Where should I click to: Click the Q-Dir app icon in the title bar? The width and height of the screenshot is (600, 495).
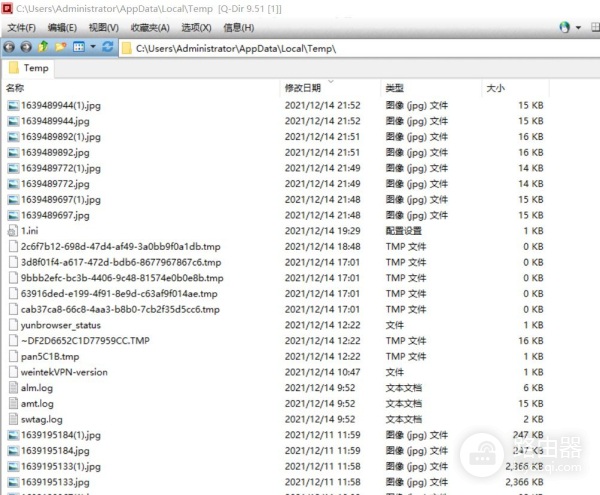click(x=7, y=8)
